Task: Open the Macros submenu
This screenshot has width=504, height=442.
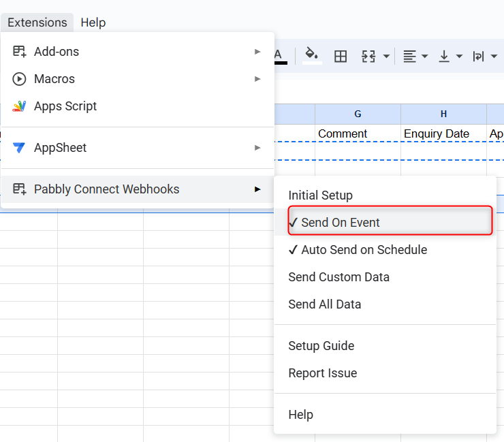Action: click(x=138, y=79)
